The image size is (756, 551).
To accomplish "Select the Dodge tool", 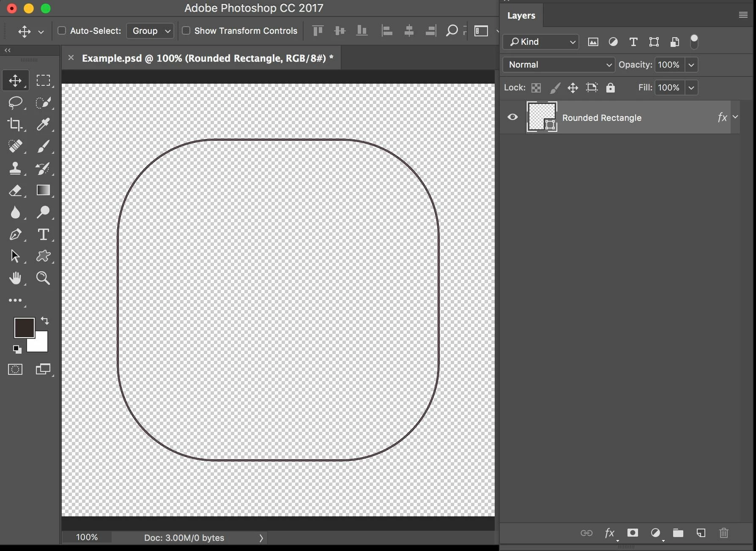I will point(43,212).
